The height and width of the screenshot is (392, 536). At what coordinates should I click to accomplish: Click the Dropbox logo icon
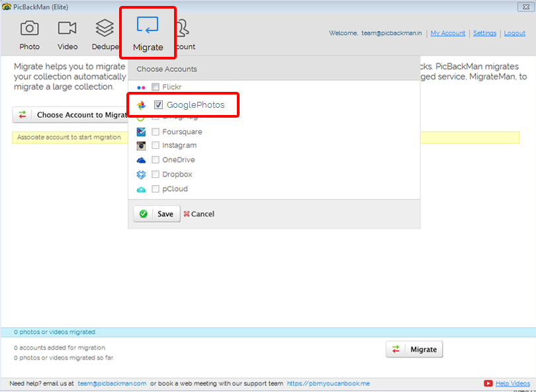tap(141, 175)
